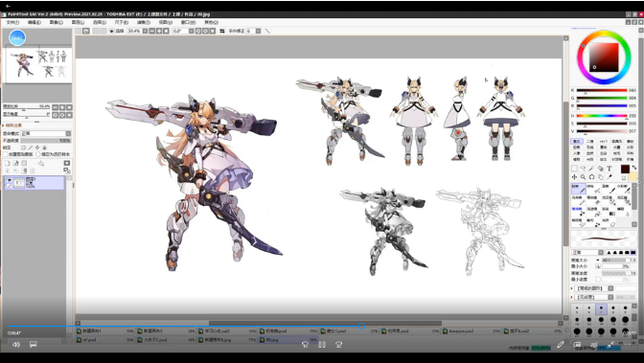Click the video player back arrow

click(8, 6)
